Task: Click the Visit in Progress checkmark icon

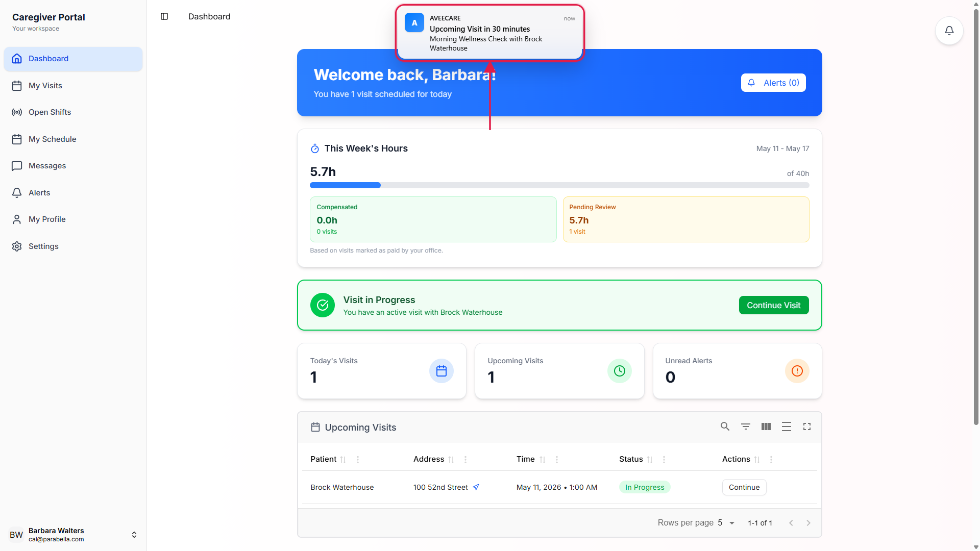Action: [323, 305]
